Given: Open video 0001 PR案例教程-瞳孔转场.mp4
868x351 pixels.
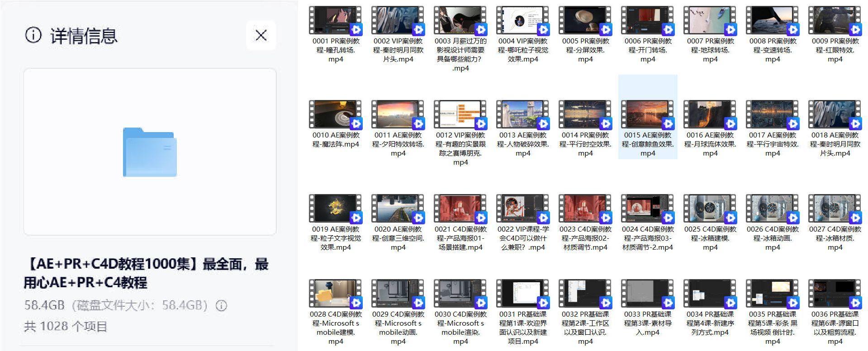Looking at the screenshot, I should pos(335,21).
